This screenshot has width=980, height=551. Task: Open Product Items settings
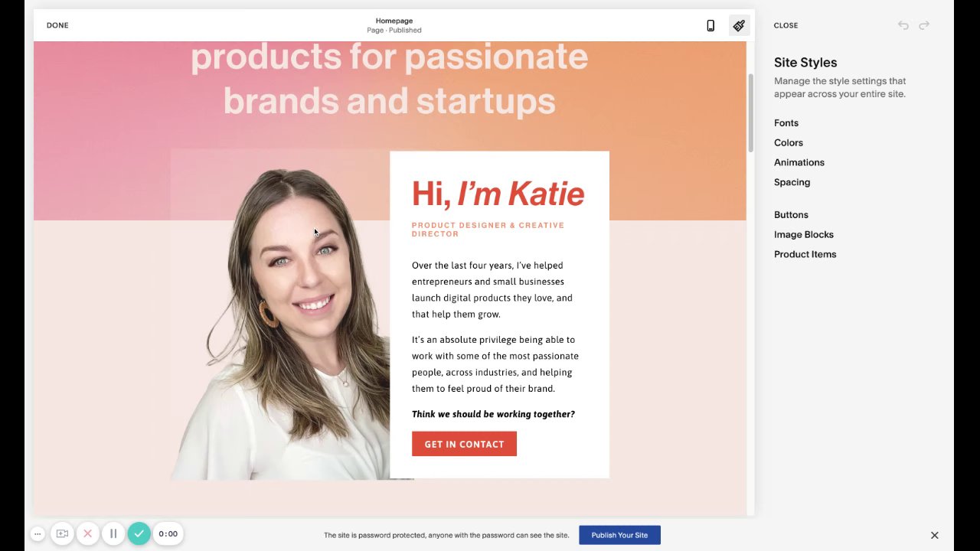805,254
